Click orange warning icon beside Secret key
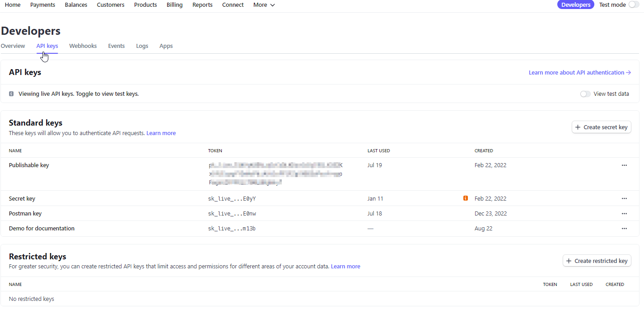The image size is (644, 328). 465,198
